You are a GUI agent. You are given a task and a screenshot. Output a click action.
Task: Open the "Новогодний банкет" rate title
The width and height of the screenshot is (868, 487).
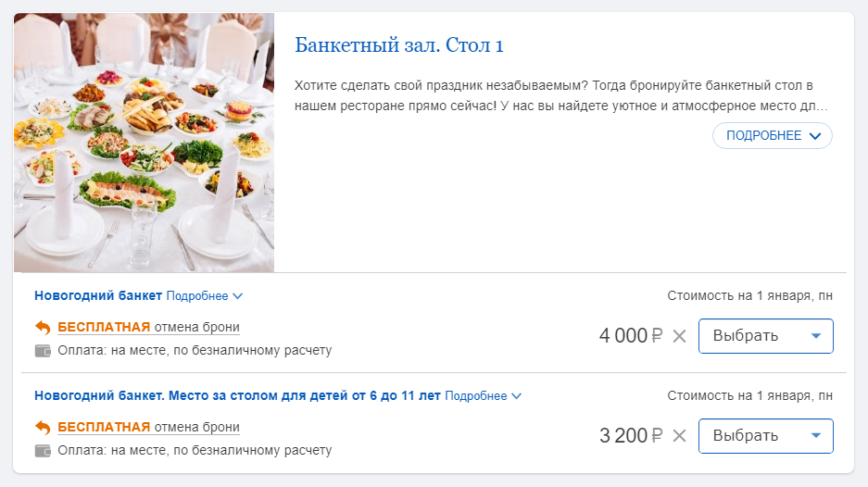(98, 295)
